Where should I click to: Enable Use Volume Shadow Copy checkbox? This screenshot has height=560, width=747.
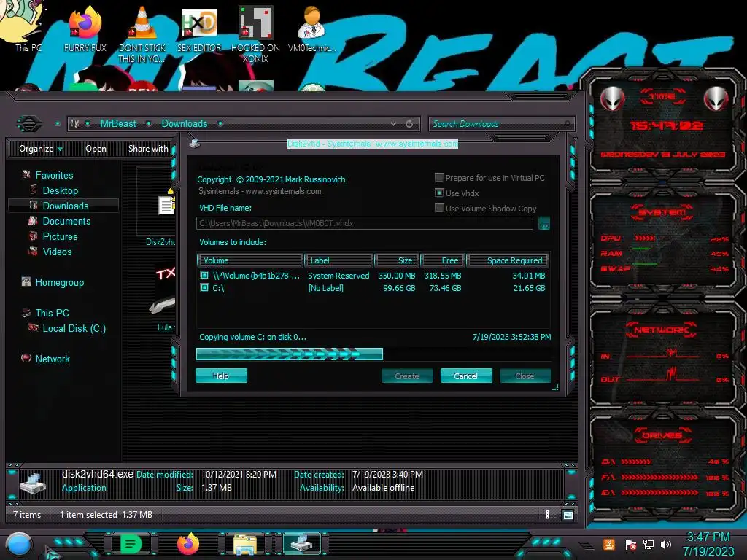[439, 208]
